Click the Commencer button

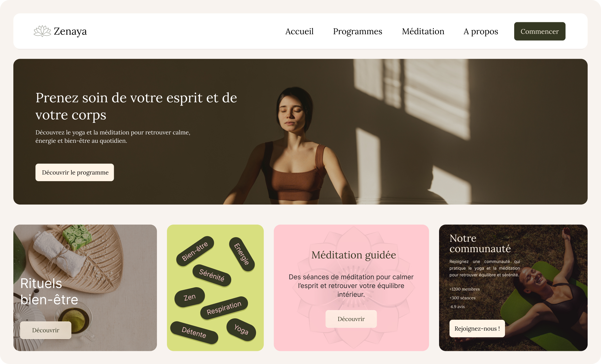(x=540, y=31)
